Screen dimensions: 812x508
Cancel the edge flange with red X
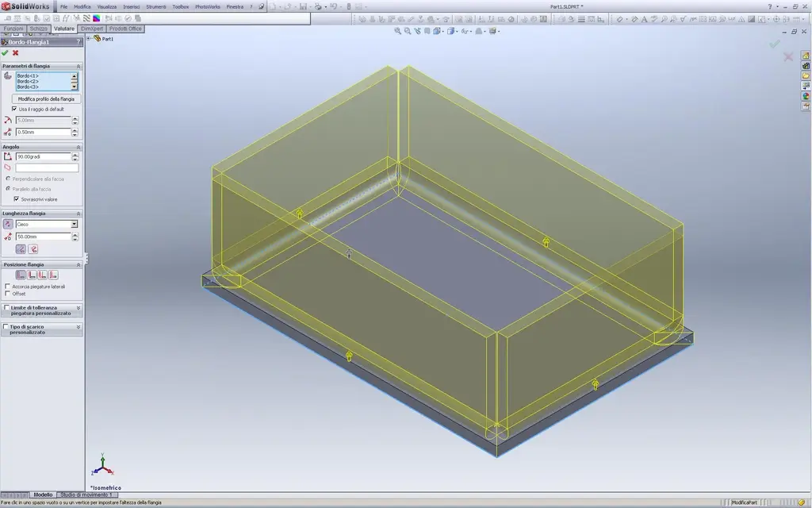pos(15,52)
